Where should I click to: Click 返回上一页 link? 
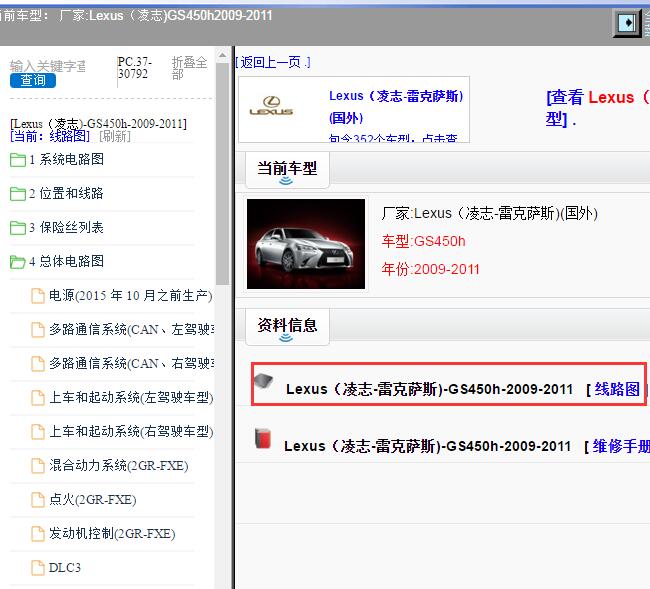pyautogui.click(x=272, y=63)
